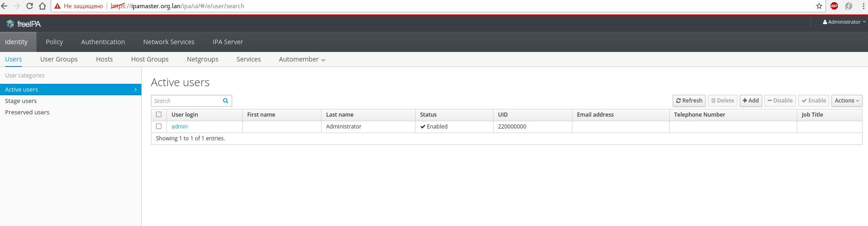Open the Actions dropdown
This screenshot has width=868, height=226.
(x=847, y=101)
